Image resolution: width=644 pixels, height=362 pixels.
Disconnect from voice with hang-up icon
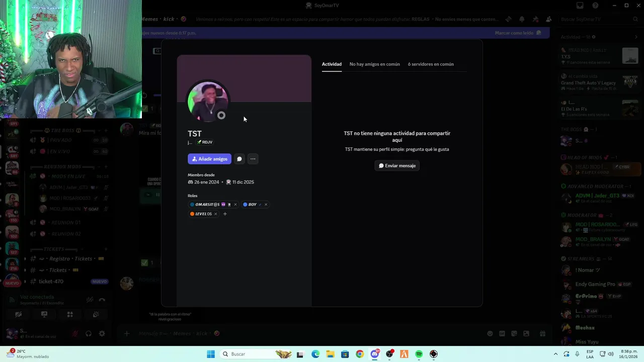click(102, 300)
